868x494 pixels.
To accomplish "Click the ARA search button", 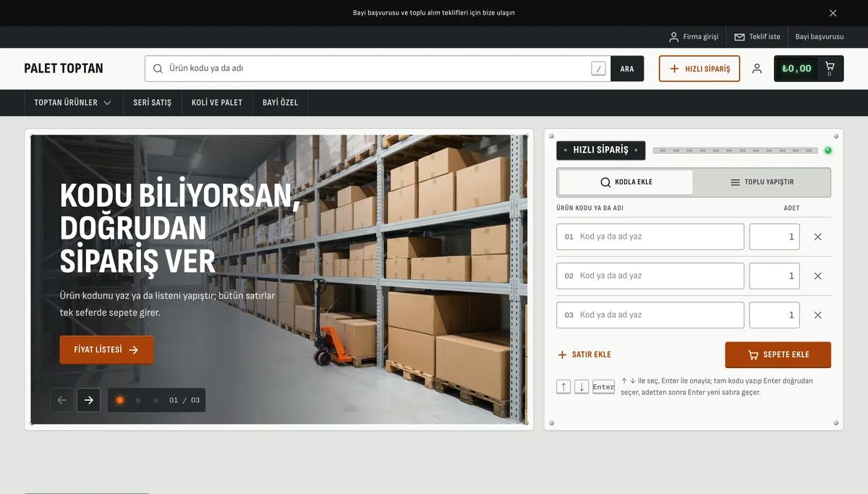I will pos(627,69).
